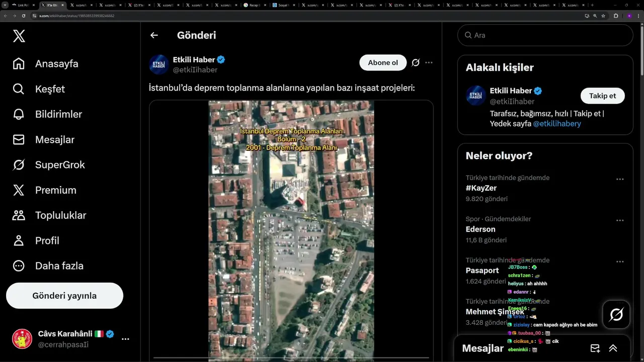
Task: Click Takip et button
Action: [603, 96]
